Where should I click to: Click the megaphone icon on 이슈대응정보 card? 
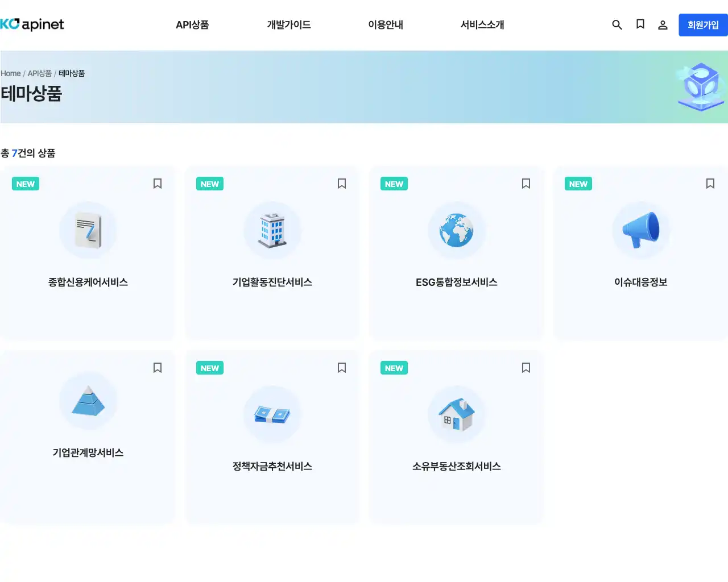coord(641,230)
